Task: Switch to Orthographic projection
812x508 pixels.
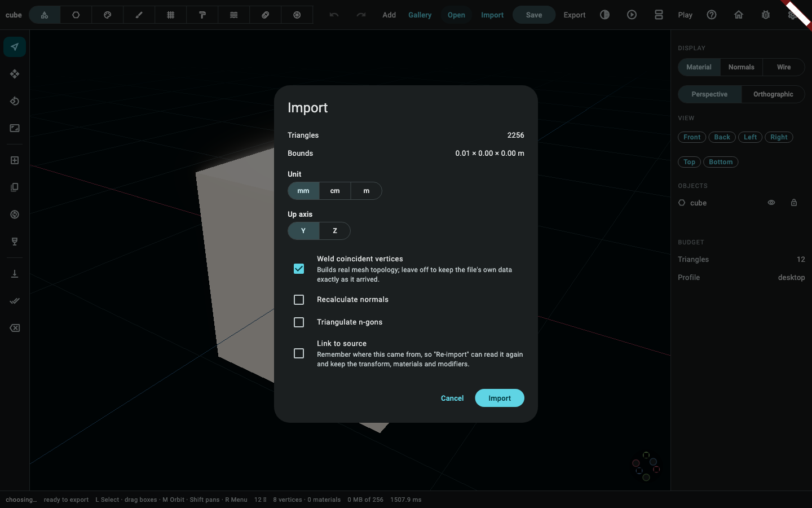Action: tap(773, 94)
